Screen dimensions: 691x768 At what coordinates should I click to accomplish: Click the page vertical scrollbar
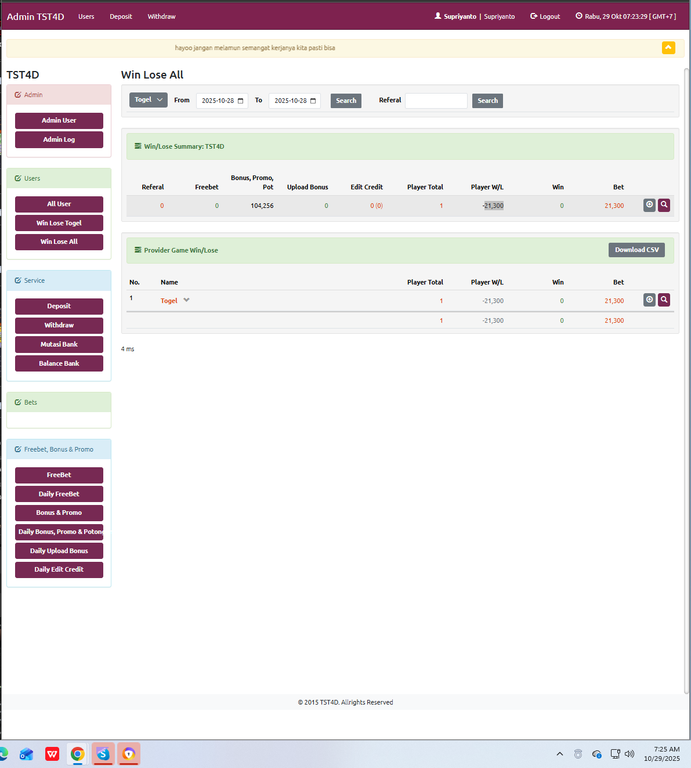[687, 380]
